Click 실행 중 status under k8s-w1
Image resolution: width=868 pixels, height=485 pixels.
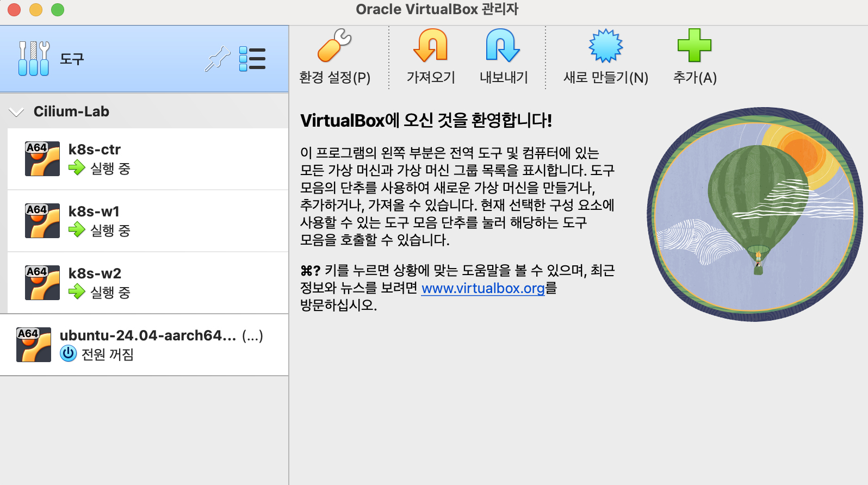click(110, 231)
